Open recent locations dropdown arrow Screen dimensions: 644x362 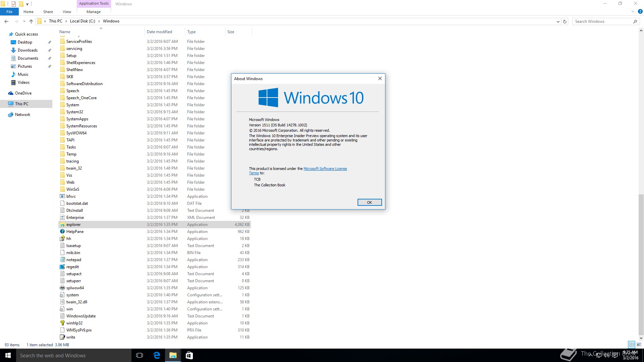(x=24, y=21)
